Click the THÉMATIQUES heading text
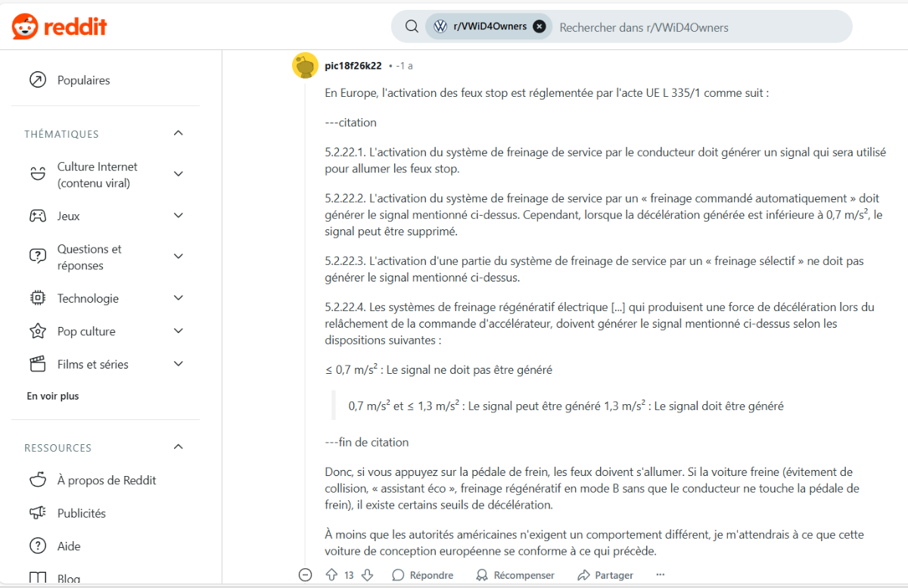The image size is (908, 588). 61,134
